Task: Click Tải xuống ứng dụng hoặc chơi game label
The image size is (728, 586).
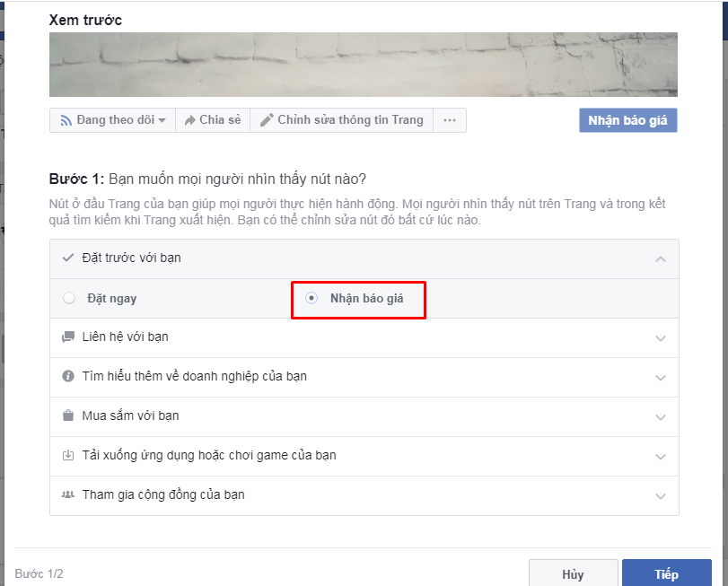Action: 209,455
